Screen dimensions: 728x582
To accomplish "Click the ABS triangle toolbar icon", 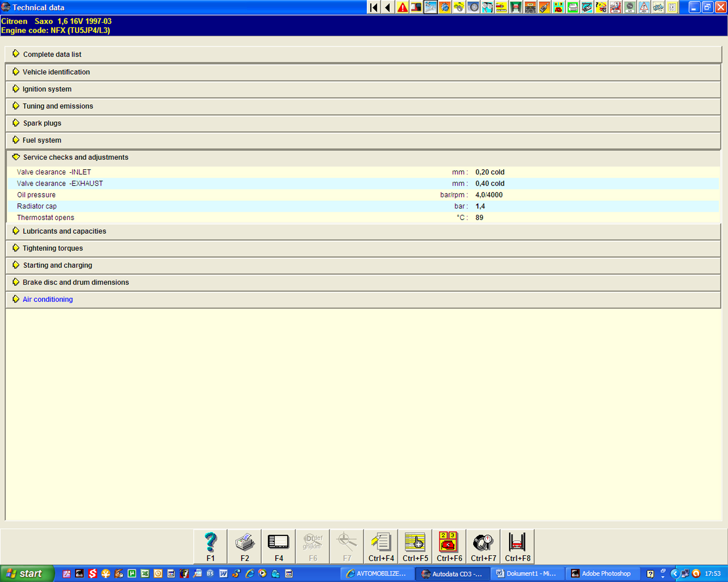I will [644, 7].
